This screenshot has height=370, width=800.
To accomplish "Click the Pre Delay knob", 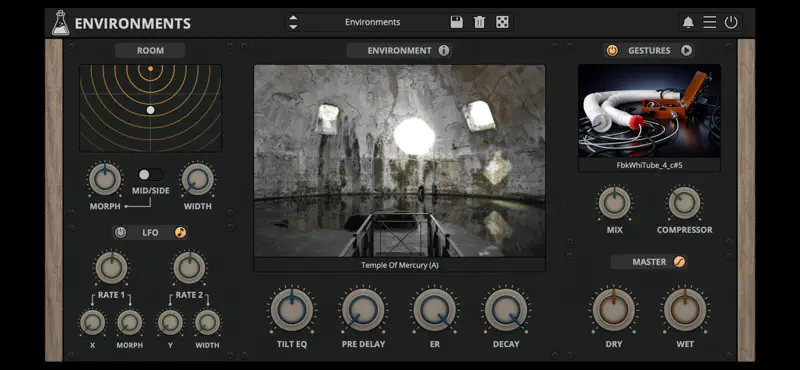I will pos(363,310).
